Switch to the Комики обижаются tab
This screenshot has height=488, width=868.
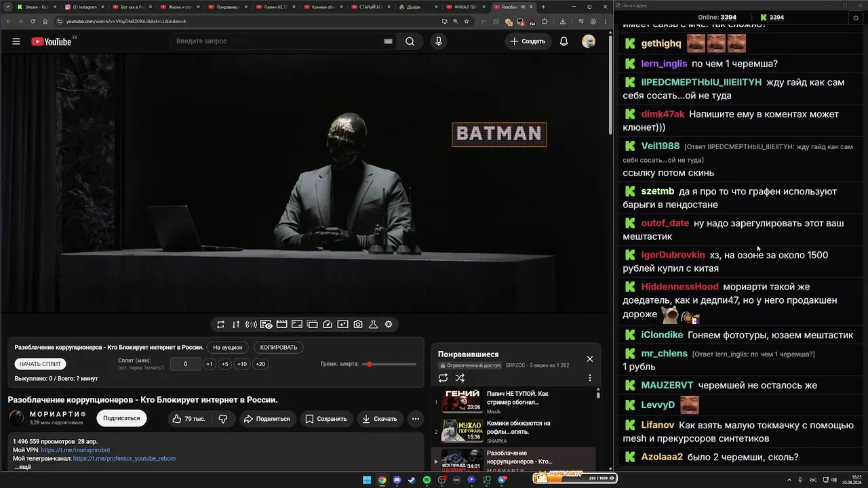323,7
